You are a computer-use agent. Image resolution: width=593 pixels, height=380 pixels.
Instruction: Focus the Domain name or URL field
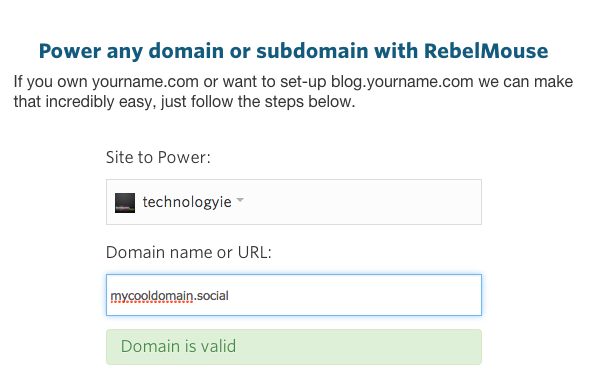click(294, 295)
